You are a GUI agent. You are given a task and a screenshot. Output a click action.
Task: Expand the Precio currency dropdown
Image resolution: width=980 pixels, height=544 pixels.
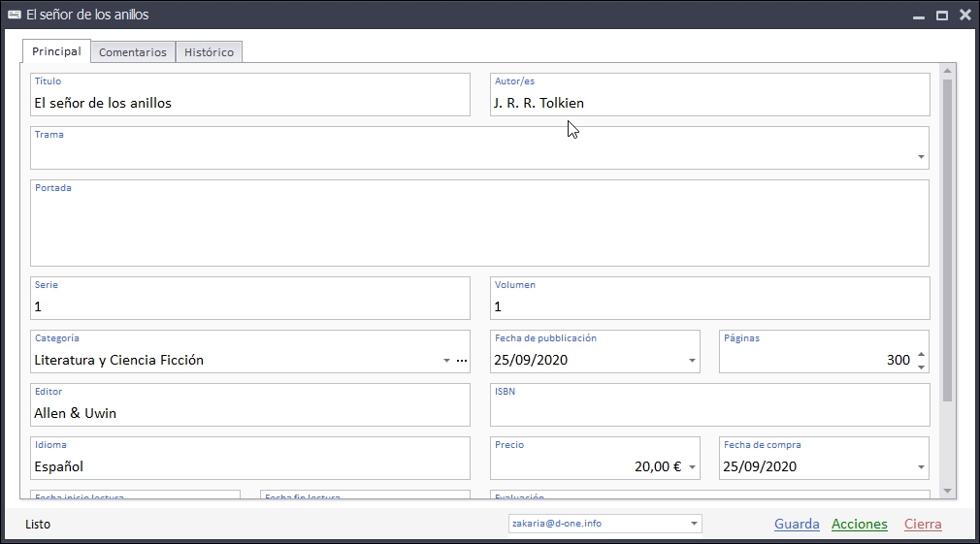[692, 467]
